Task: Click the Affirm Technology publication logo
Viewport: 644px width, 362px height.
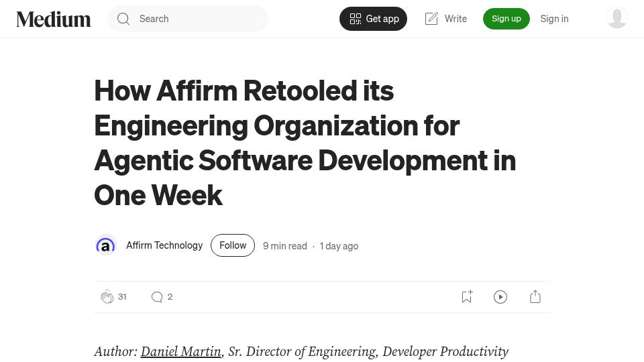Action: (x=105, y=245)
